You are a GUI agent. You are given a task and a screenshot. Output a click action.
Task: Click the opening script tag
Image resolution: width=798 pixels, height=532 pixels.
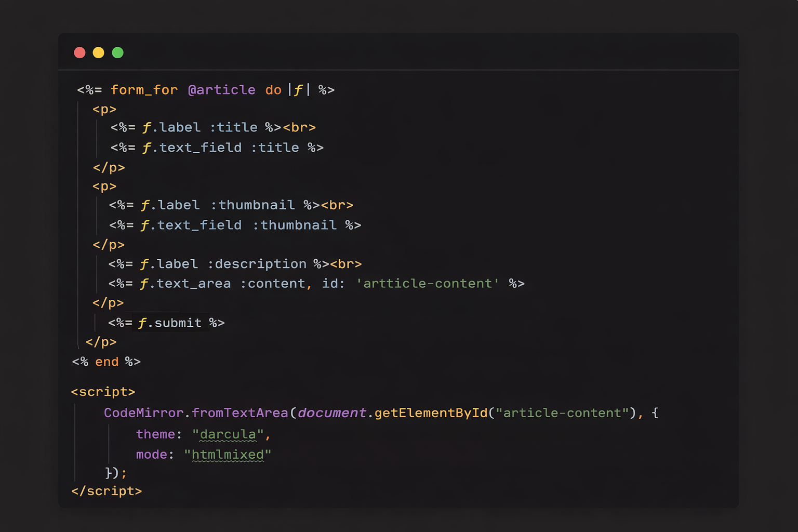coord(103,391)
